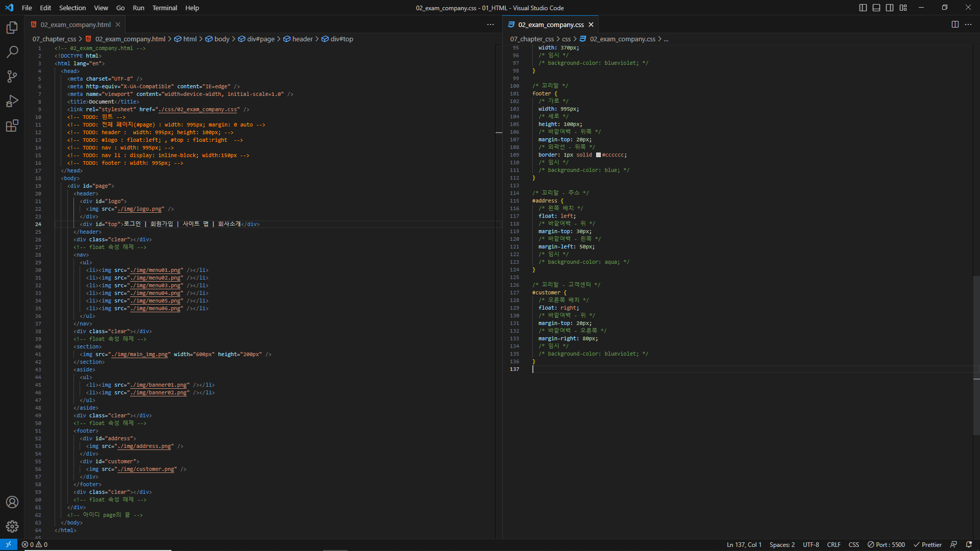Screen dimensions: 980x551
Task: Open the Terminal menu
Action: tap(164, 8)
